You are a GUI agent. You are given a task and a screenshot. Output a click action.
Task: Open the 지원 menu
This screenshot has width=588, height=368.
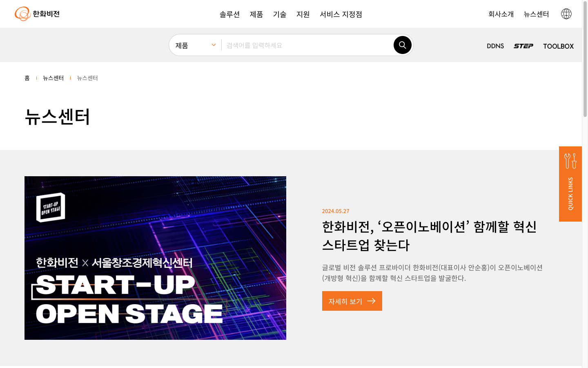click(x=303, y=14)
